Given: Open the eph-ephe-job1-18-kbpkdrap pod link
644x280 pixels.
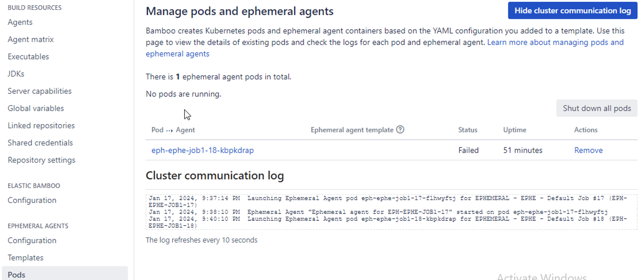Looking at the screenshot, I should [x=203, y=150].
